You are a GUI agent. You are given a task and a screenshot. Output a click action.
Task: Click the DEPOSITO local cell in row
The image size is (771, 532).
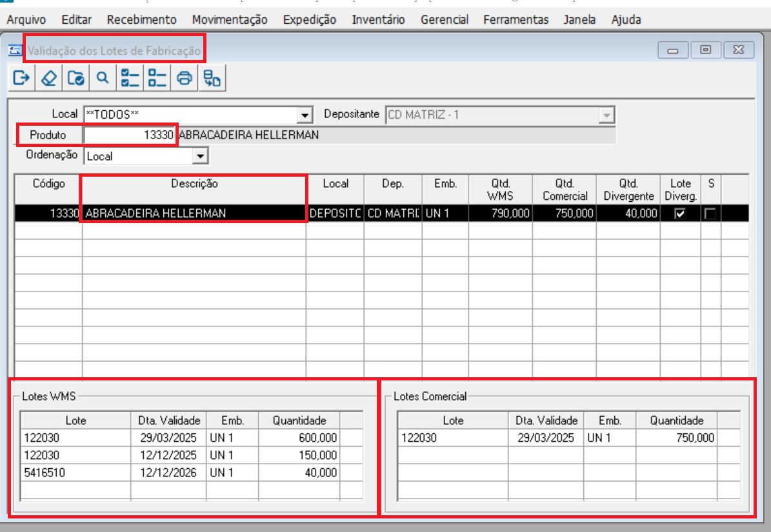335,213
